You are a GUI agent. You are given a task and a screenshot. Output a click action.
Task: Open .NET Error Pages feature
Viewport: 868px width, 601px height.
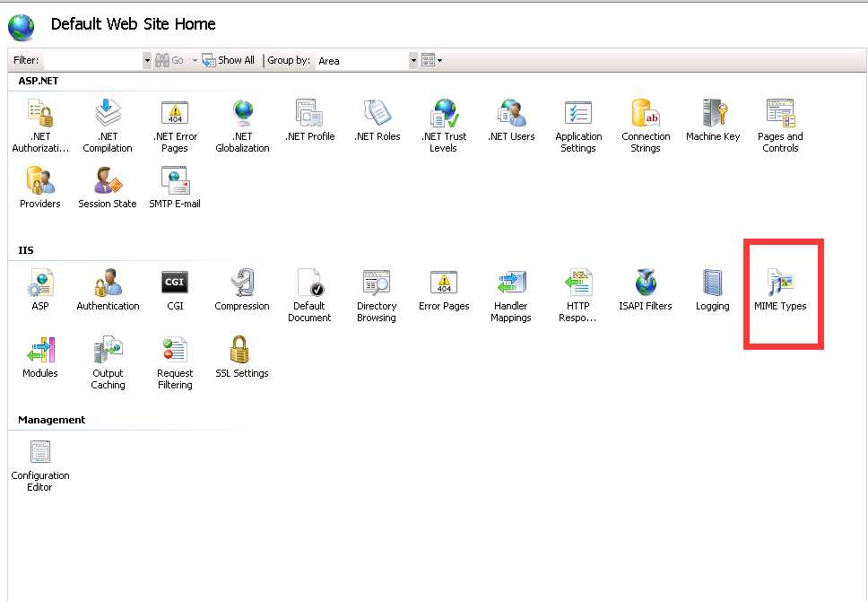[x=175, y=126]
